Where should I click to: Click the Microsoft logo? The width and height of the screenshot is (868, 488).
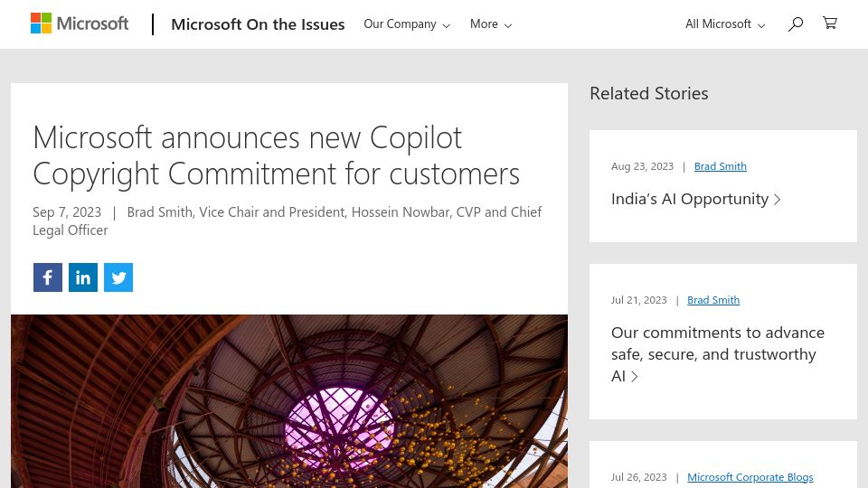coord(80,23)
